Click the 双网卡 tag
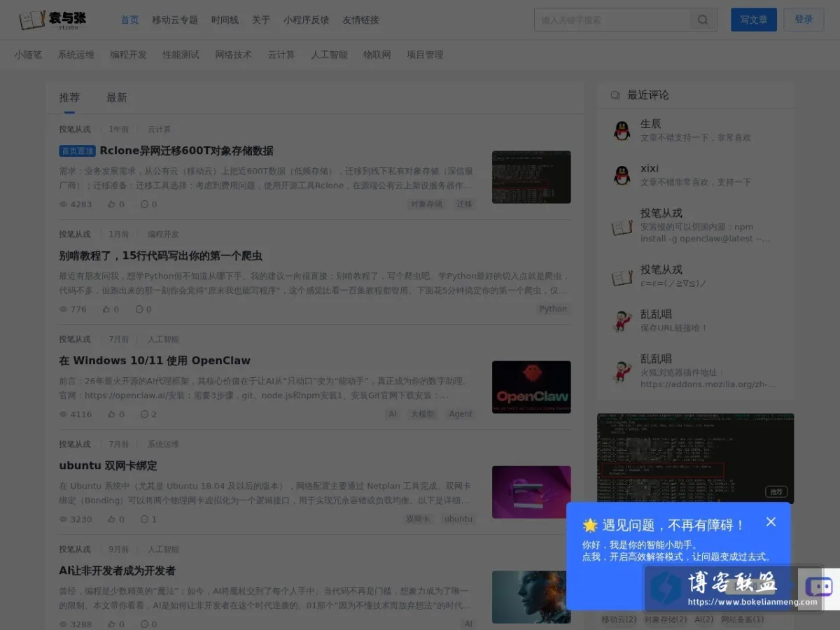The height and width of the screenshot is (630, 840). click(418, 519)
